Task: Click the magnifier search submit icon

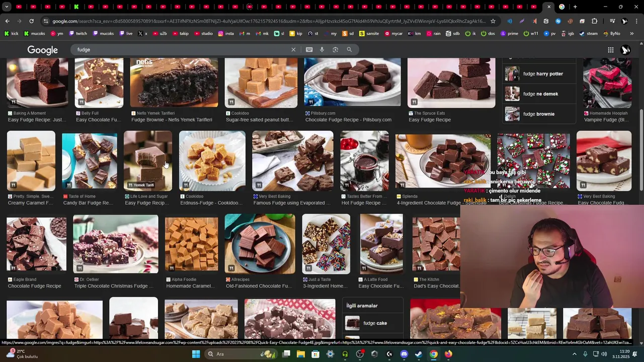Action: [349, 50]
